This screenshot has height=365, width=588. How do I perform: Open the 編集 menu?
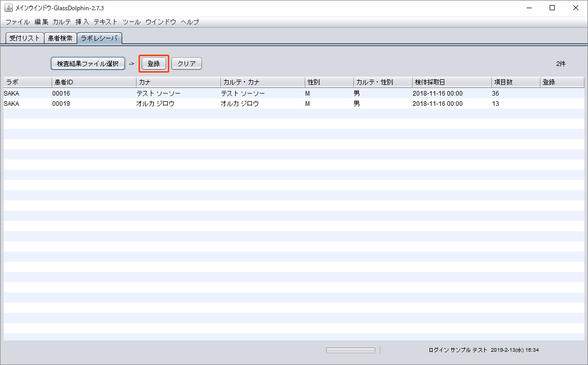[x=41, y=22]
